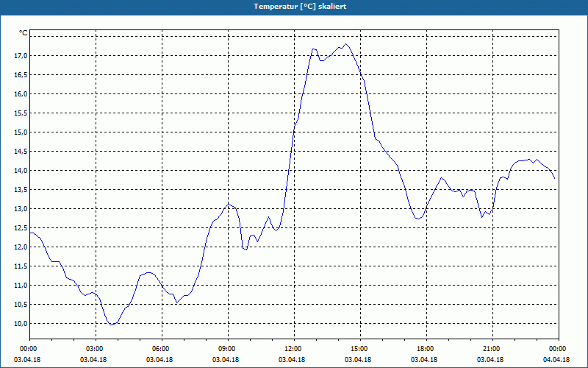
Task: Select the 14,0 y-axis label
Action: pos(21,171)
